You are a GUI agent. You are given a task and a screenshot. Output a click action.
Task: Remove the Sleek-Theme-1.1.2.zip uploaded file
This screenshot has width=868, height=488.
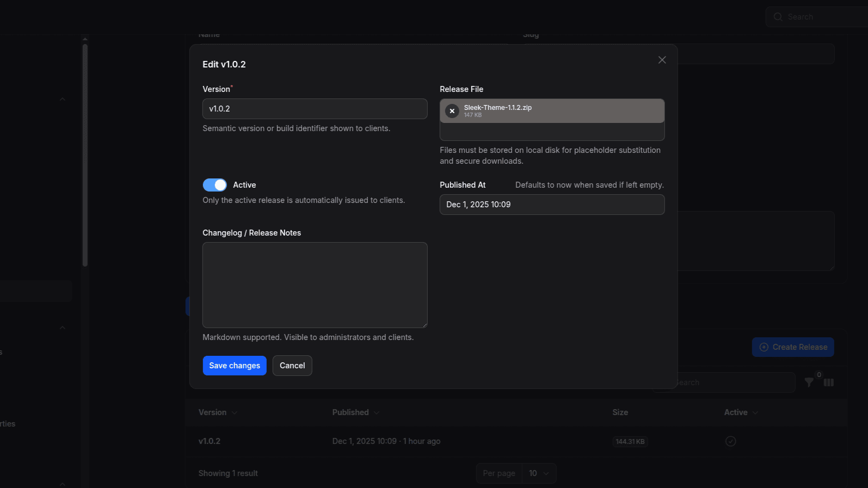(452, 111)
